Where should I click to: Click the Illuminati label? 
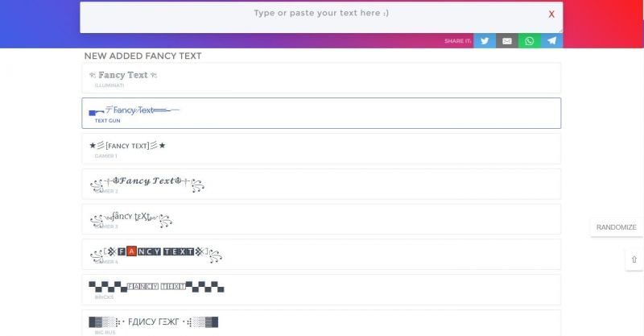pos(109,85)
